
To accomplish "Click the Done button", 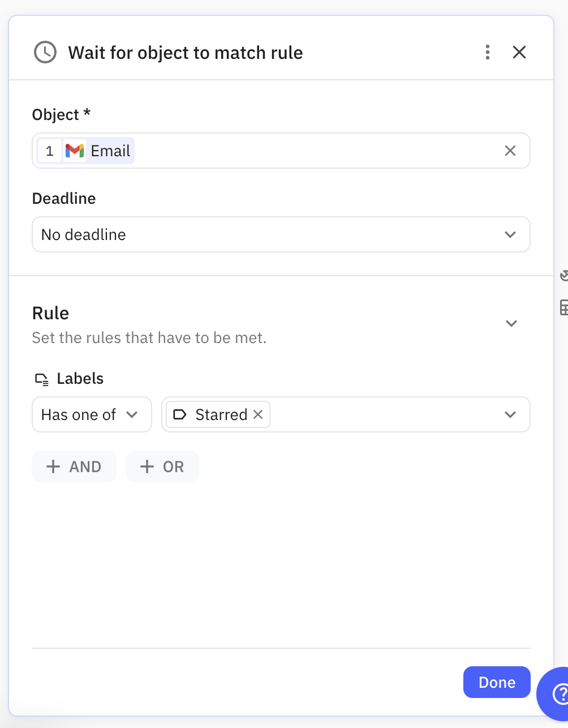I will (x=496, y=682).
